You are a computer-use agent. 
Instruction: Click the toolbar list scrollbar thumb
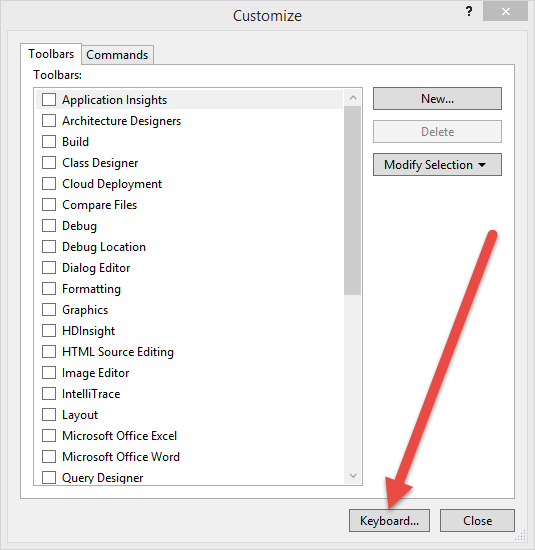pyautogui.click(x=353, y=201)
